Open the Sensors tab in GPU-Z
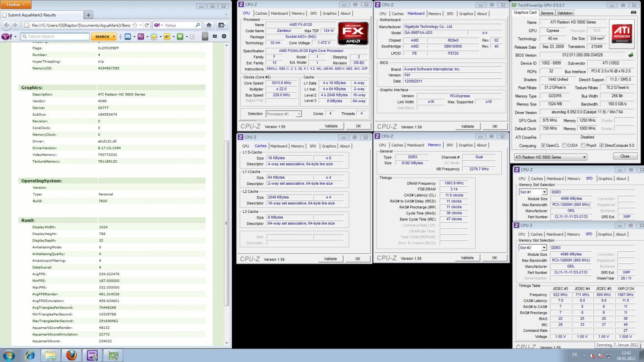 [547, 13]
